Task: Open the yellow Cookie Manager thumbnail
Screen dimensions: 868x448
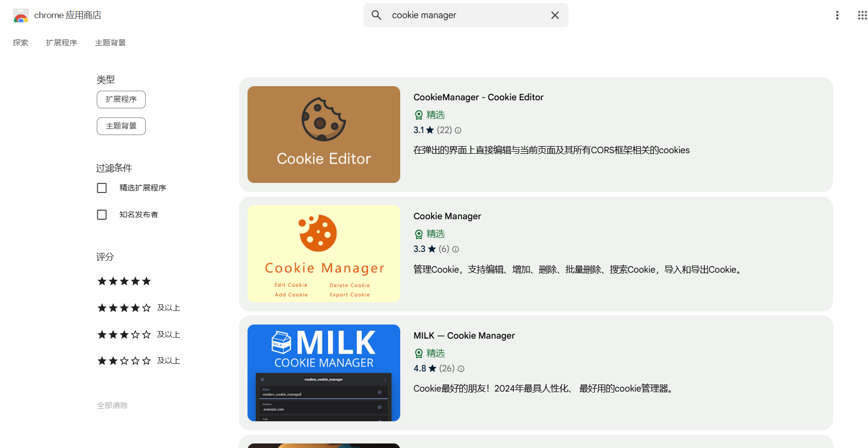Action: point(324,253)
